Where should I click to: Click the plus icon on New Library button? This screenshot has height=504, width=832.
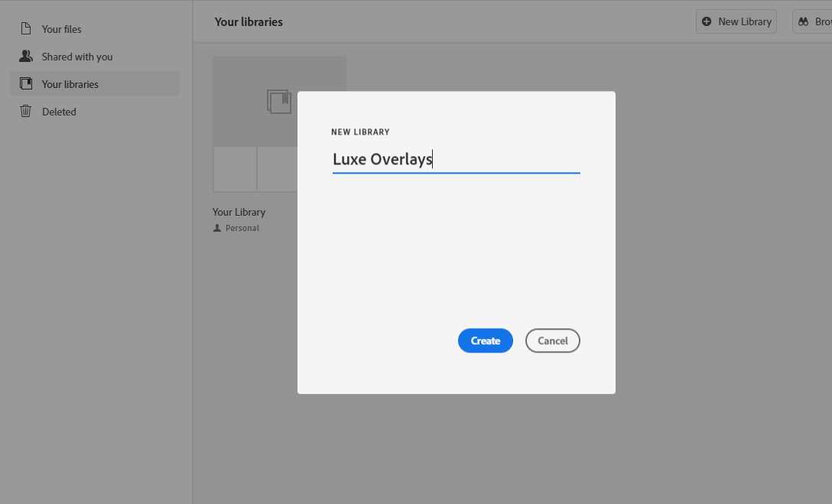coord(708,21)
